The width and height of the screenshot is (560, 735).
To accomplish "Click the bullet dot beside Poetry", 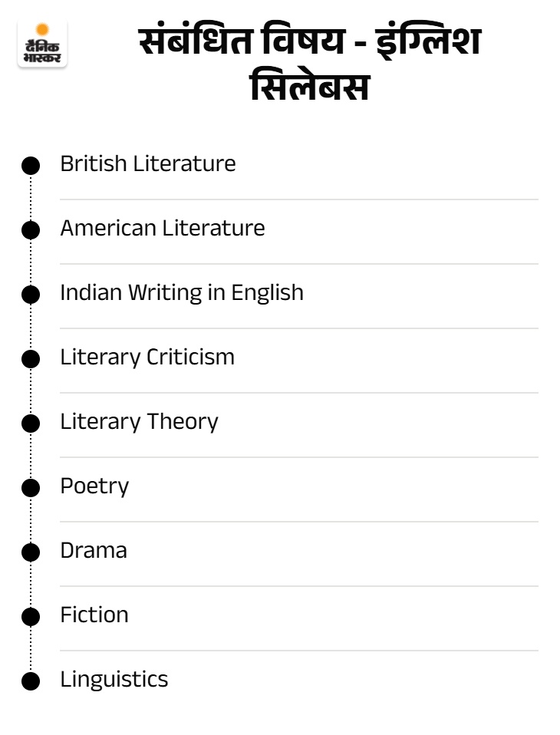I will coord(31,488).
